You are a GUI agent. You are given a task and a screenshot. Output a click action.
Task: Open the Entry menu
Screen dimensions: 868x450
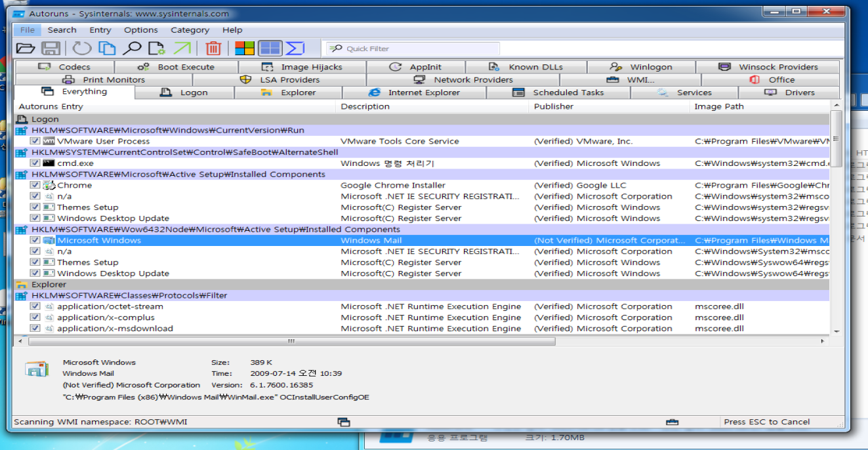(x=100, y=30)
